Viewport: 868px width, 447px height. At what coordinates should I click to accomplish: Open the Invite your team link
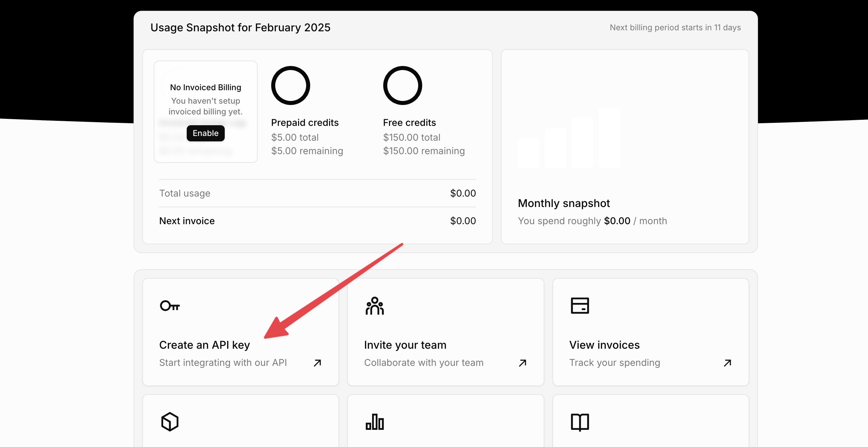click(x=405, y=345)
